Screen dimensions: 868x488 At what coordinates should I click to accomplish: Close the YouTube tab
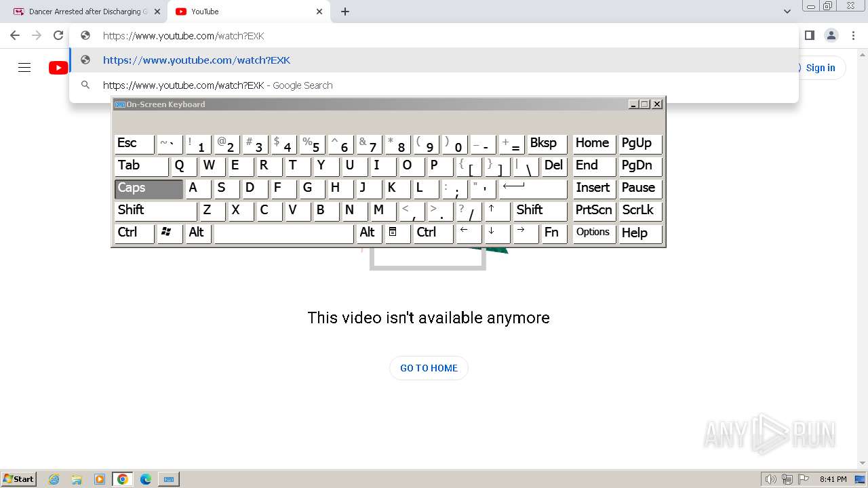click(319, 12)
